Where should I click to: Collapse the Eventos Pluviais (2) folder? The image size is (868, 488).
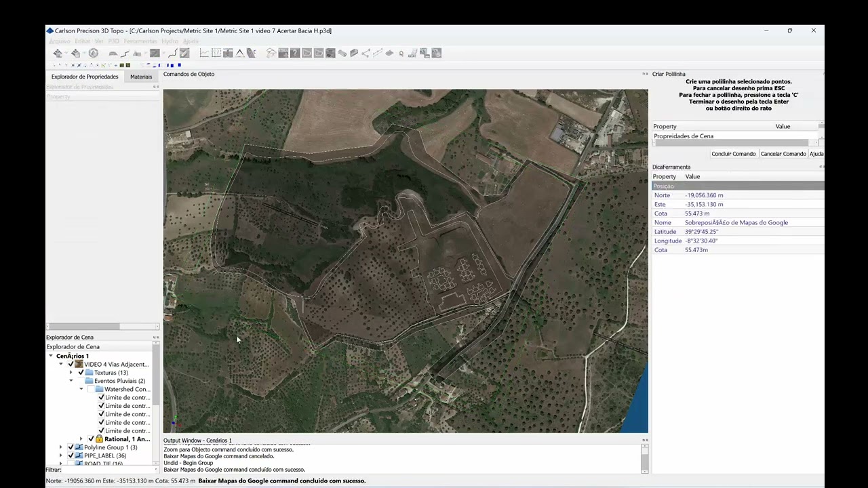pyautogui.click(x=71, y=381)
